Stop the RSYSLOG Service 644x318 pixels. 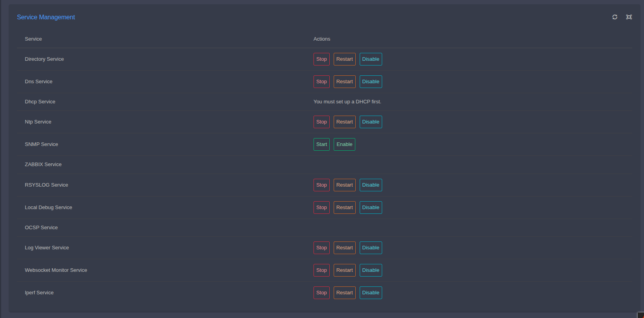(321, 185)
